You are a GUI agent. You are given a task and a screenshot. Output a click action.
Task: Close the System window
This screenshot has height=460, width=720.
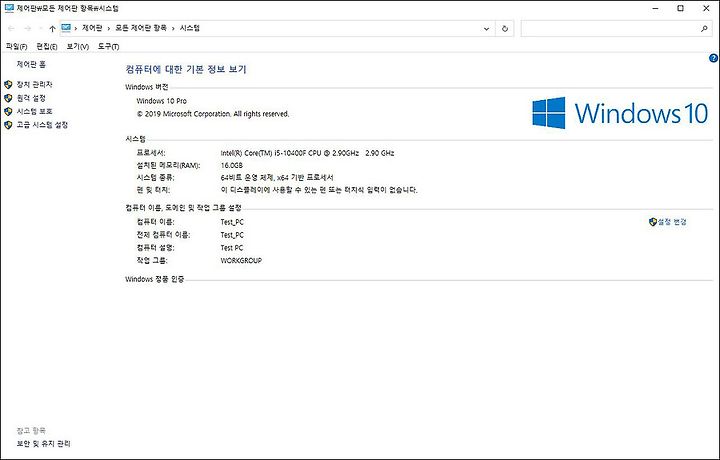point(706,8)
